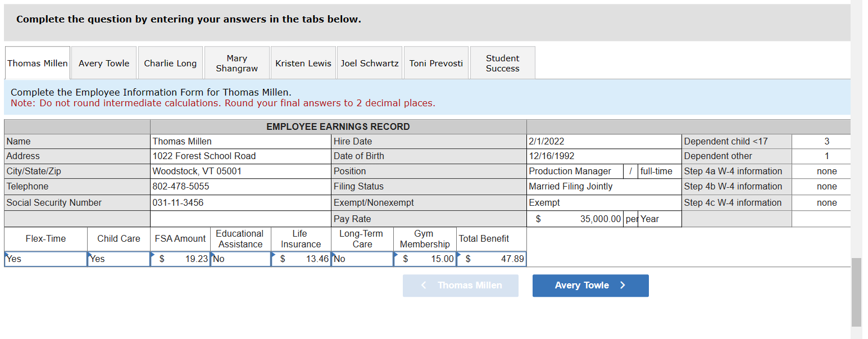This screenshot has height=339, width=868.
Task: Select the Toni Prevosti tab
Action: point(436,63)
